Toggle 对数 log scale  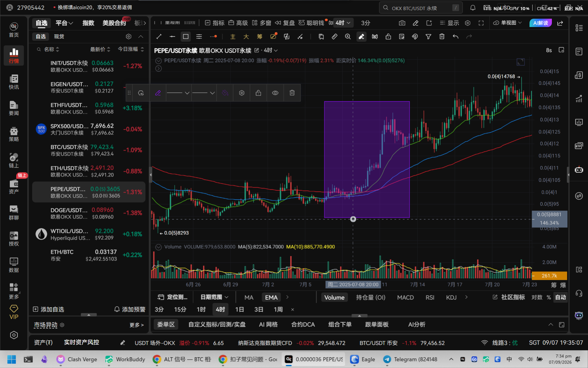[x=537, y=297]
